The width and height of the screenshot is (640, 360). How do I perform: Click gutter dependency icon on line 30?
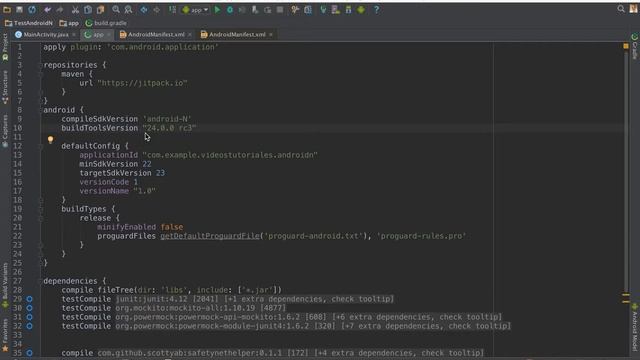tap(29, 308)
